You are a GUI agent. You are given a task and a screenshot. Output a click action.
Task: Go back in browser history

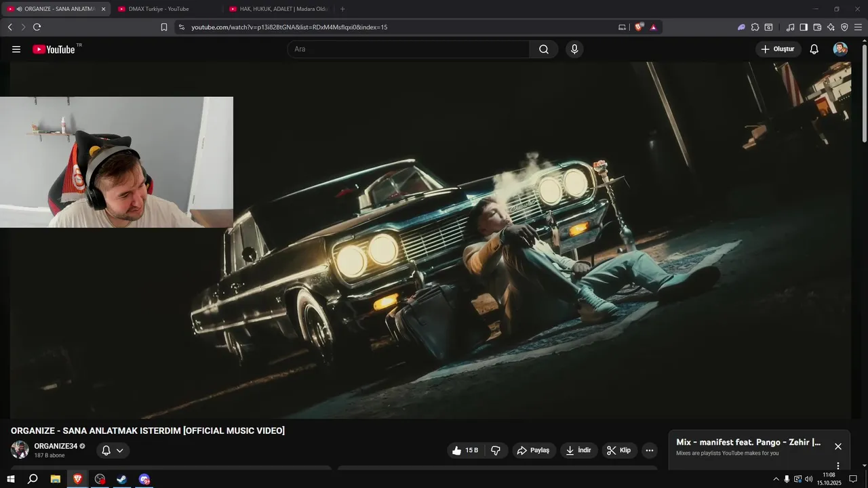[9, 27]
